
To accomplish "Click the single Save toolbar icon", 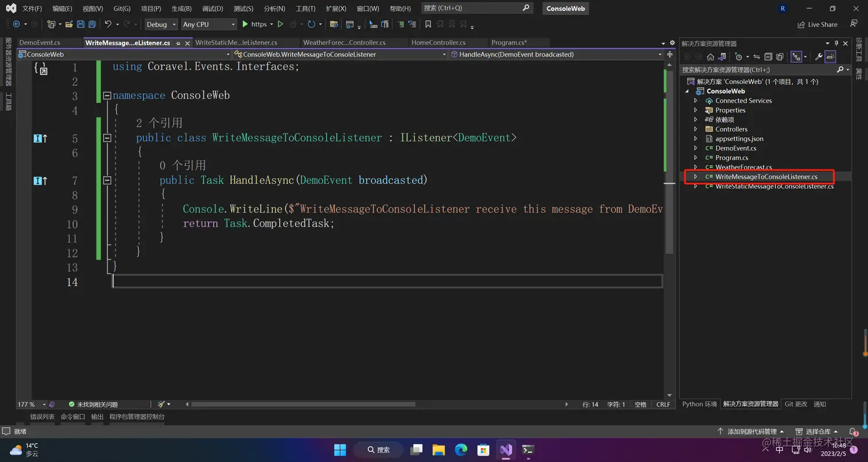I will coord(80,24).
